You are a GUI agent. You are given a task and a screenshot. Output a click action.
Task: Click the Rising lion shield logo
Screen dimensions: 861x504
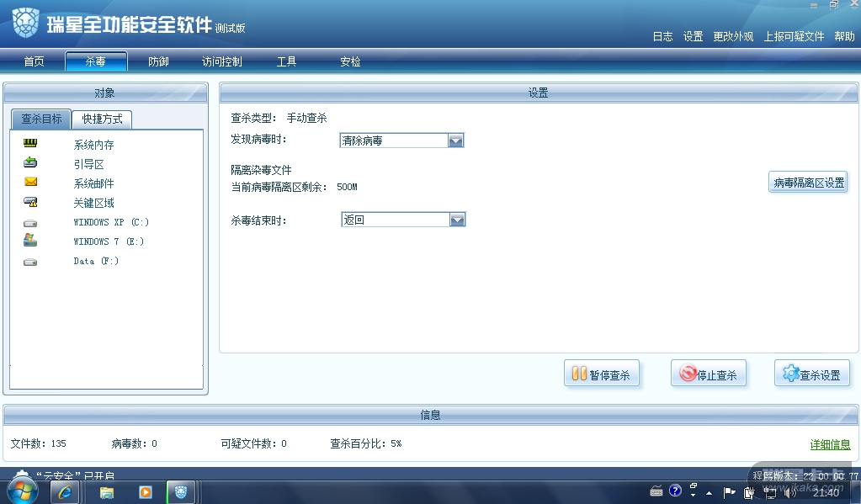point(25,23)
